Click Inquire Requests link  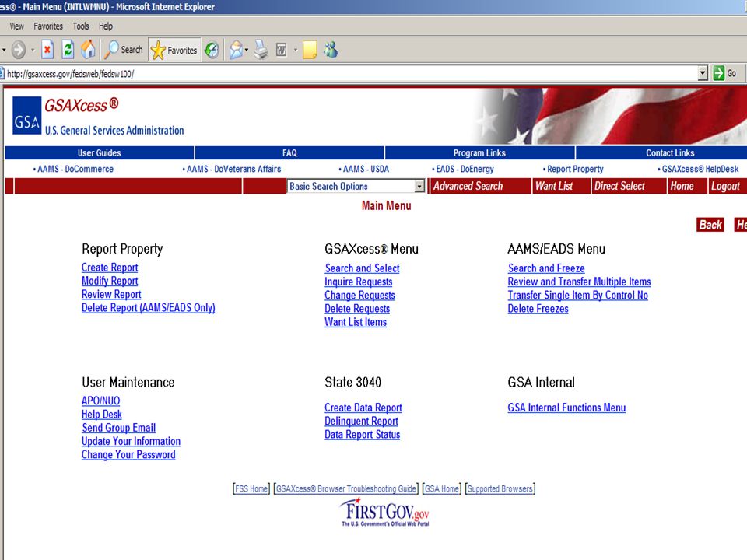pyautogui.click(x=358, y=282)
